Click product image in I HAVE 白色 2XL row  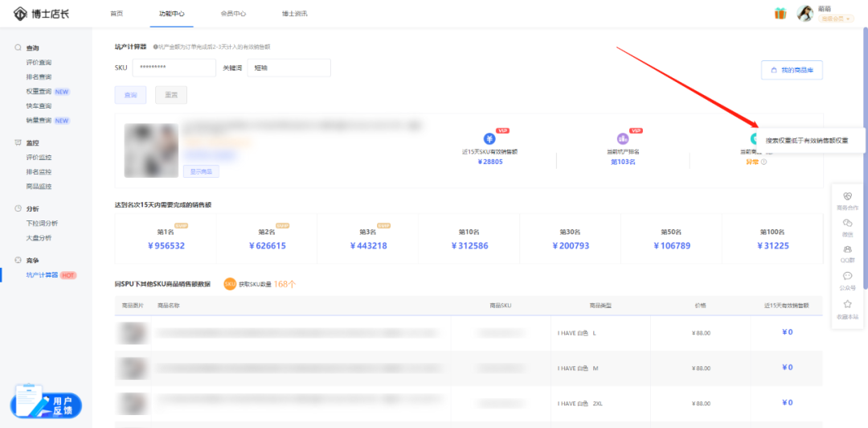point(131,403)
